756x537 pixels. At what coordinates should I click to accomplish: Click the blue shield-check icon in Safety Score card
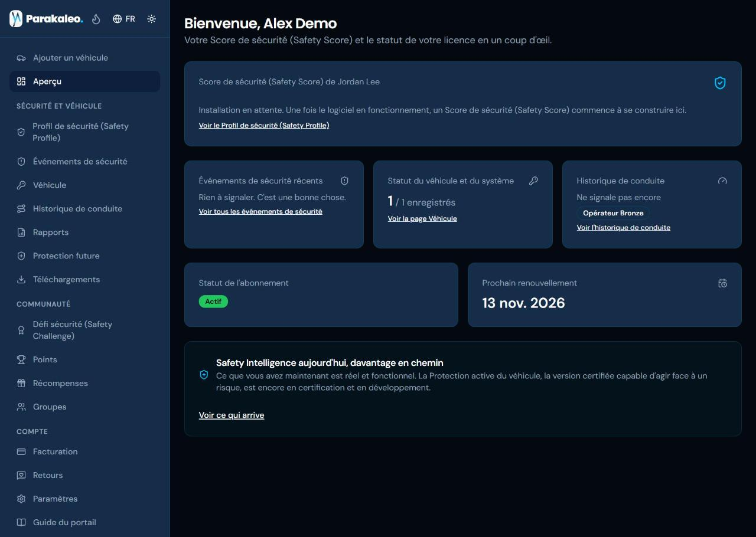(720, 83)
